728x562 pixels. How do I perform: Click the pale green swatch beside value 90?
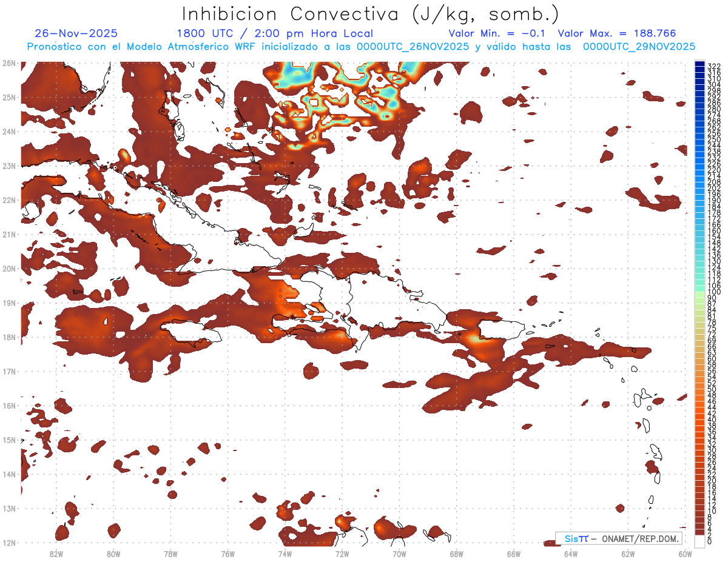[x=699, y=293]
